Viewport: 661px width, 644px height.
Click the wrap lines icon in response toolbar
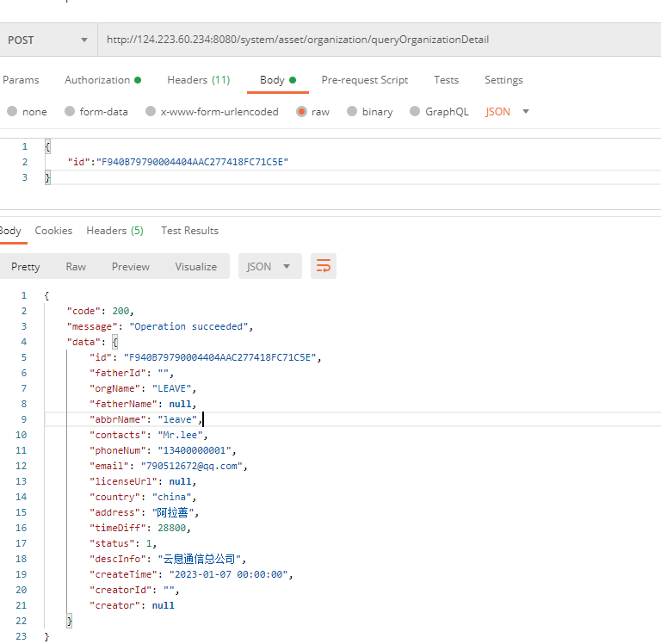click(324, 266)
